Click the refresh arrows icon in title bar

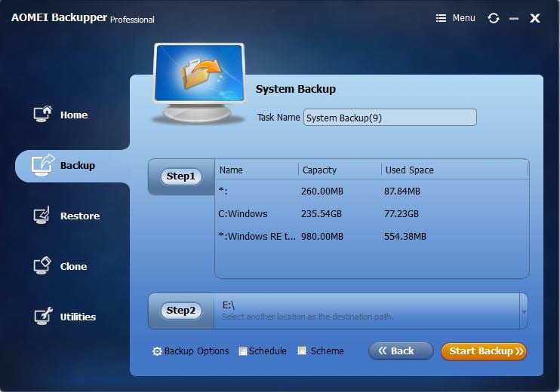point(494,18)
